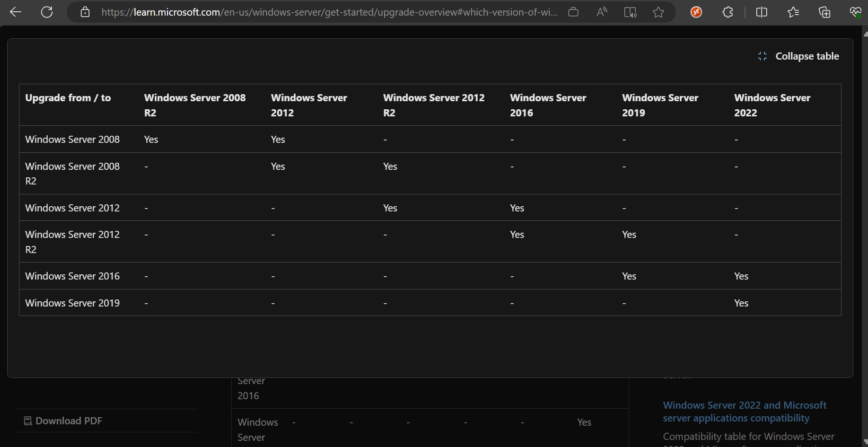Click "Yes" for Server 2012 to 2012 R2
Image resolution: width=868 pixels, height=447 pixels.
coord(390,208)
